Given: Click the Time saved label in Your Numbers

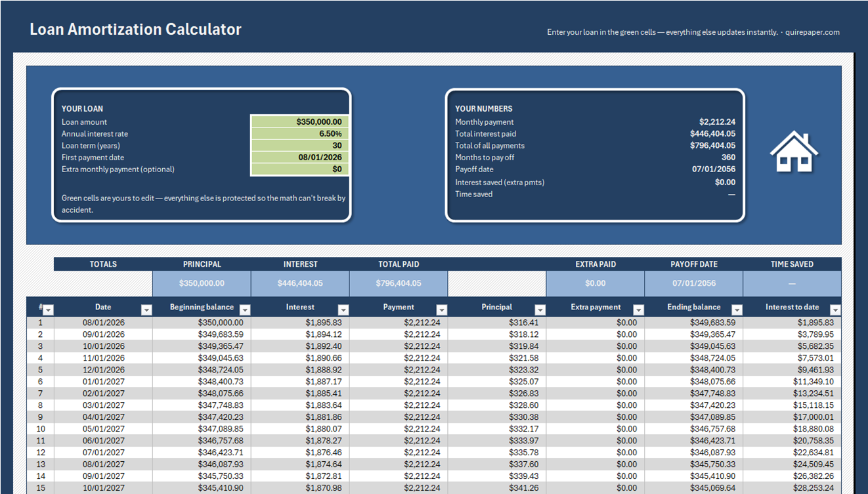Looking at the screenshot, I should [473, 194].
